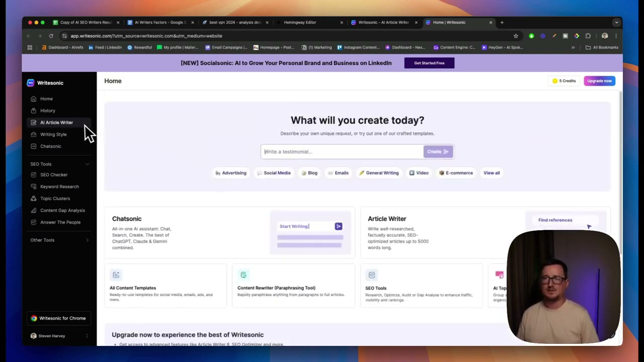Viewport: 644px width, 362px height.
Task: Open the HeyGen AI Spokesperson bookmark
Action: [502, 48]
